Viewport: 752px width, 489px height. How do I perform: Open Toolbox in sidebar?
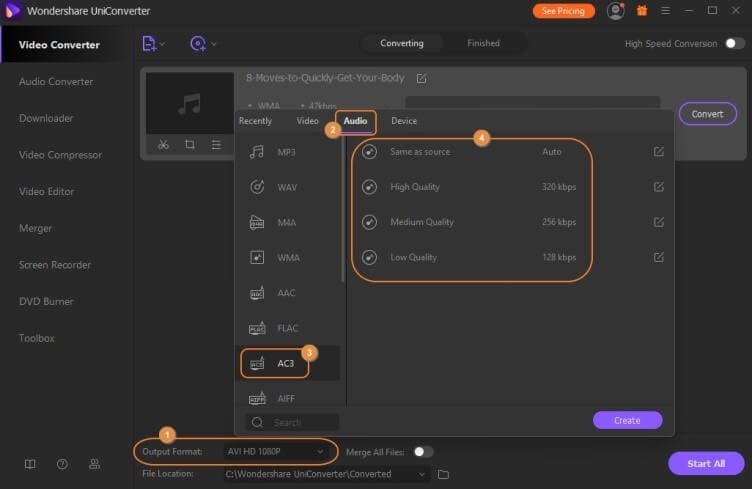click(x=36, y=338)
